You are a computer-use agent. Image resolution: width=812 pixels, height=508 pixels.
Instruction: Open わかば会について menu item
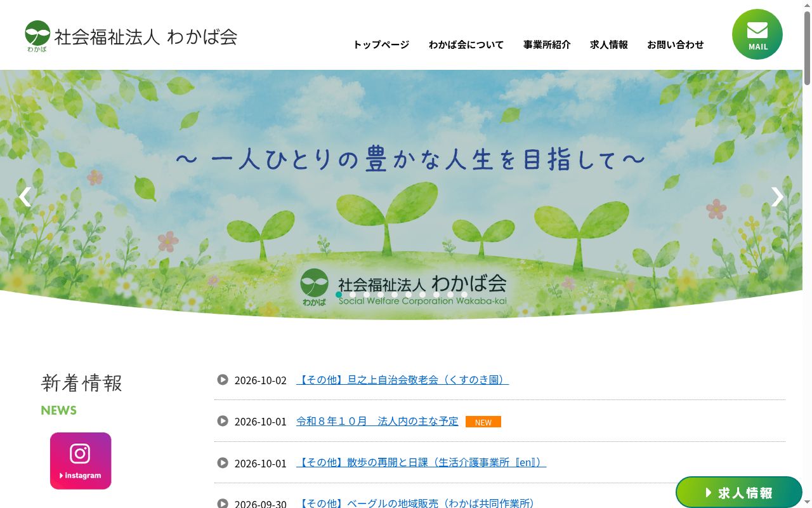click(466, 44)
